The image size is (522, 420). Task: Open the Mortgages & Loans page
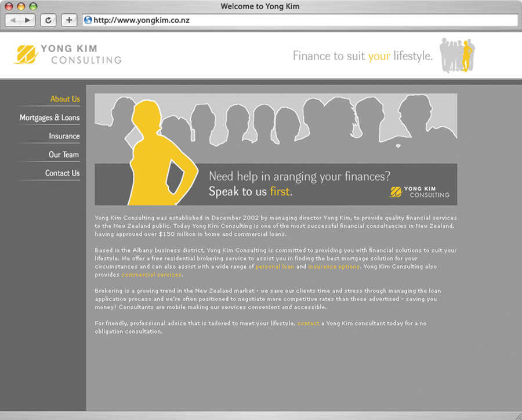tap(50, 118)
